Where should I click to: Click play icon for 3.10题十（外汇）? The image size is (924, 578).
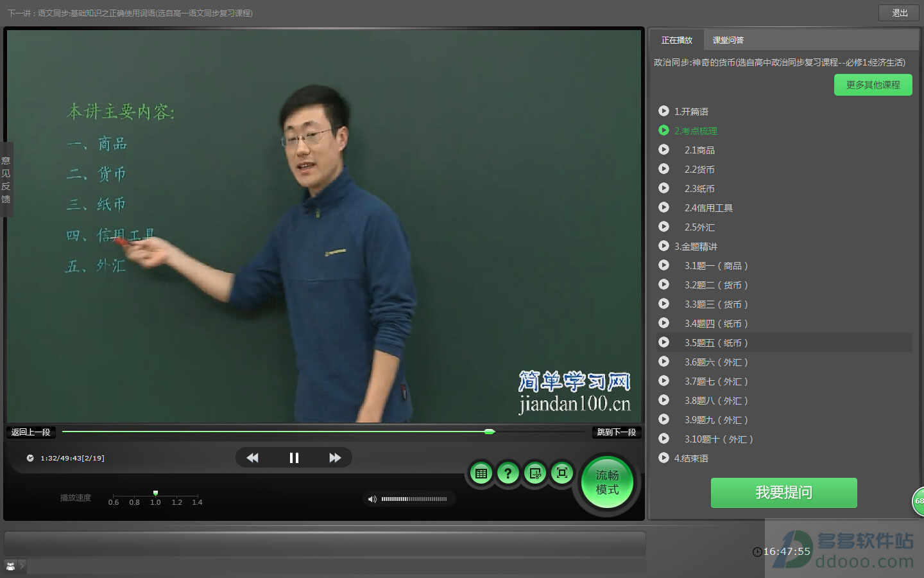pyautogui.click(x=663, y=439)
